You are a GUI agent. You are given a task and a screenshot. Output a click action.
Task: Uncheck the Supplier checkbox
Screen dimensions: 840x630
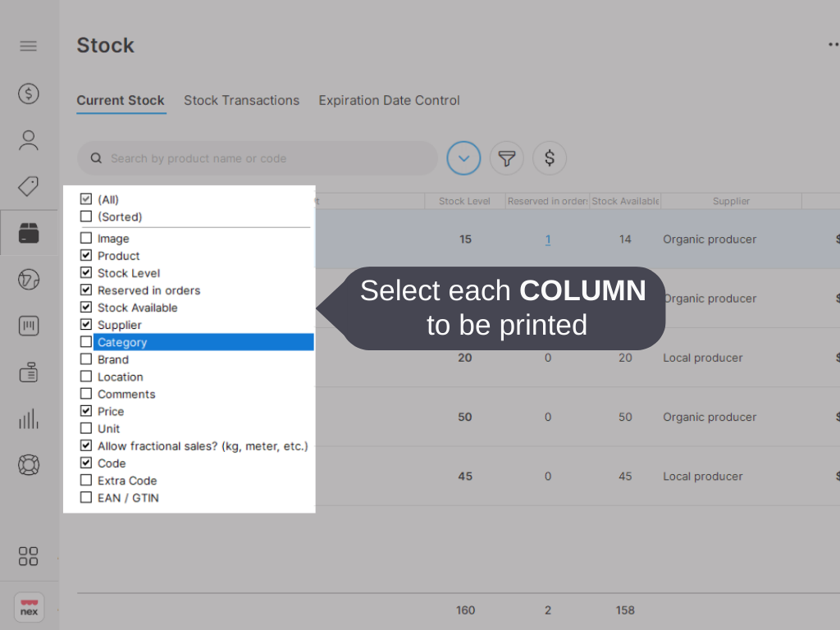click(x=86, y=325)
